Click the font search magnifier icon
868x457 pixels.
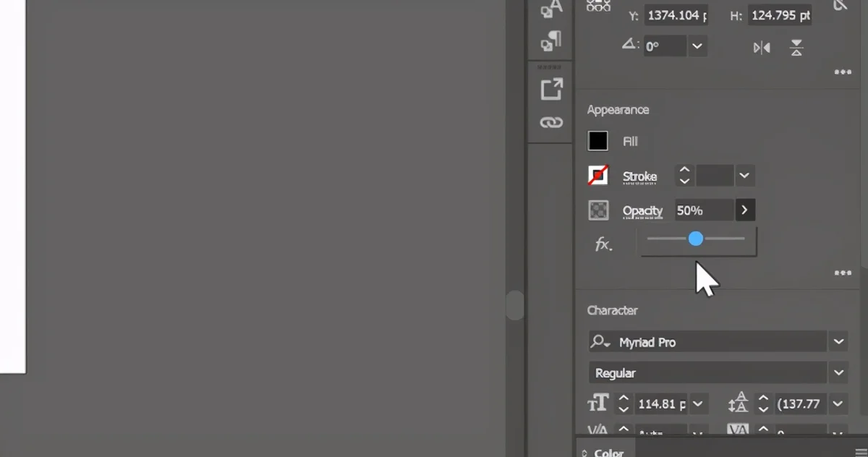tap(600, 342)
